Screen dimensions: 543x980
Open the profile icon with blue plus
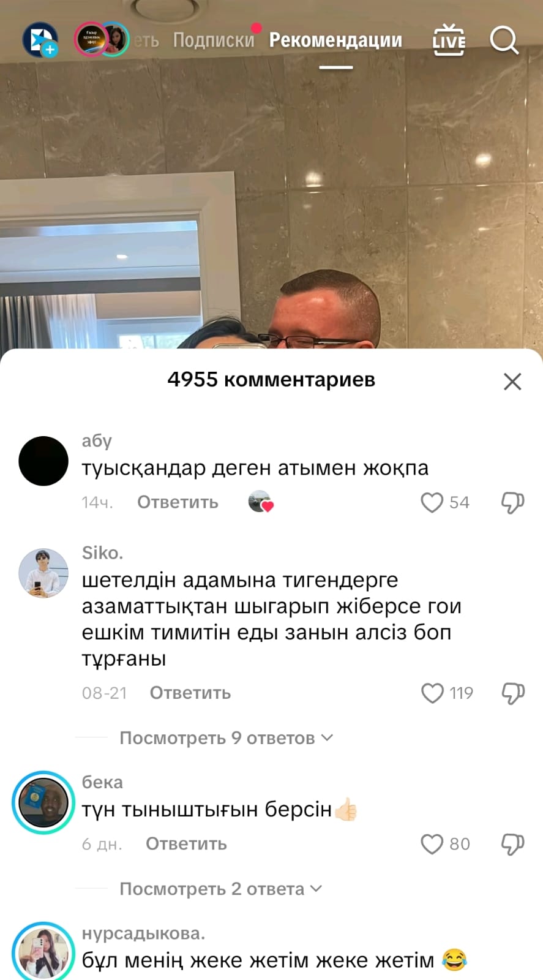pos(40,40)
